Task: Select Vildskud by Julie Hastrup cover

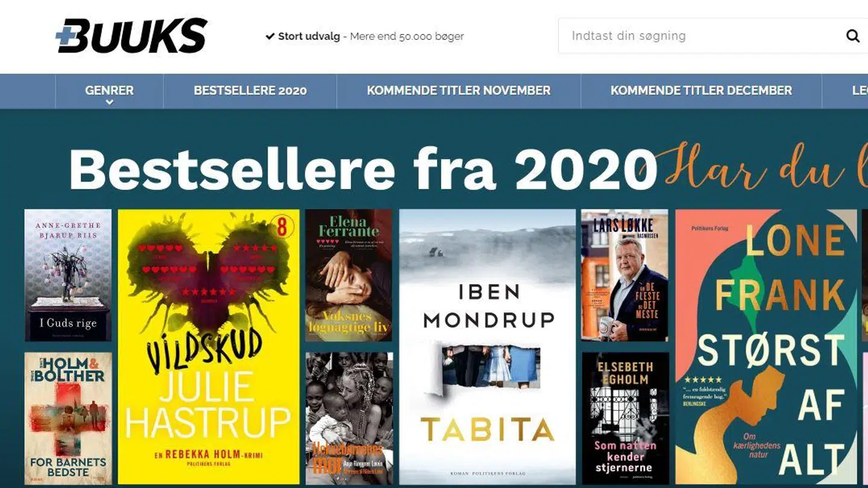Action: (209, 347)
